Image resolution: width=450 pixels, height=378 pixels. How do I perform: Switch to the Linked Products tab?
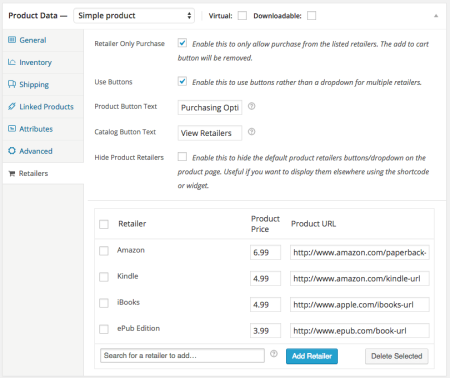pos(43,107)
